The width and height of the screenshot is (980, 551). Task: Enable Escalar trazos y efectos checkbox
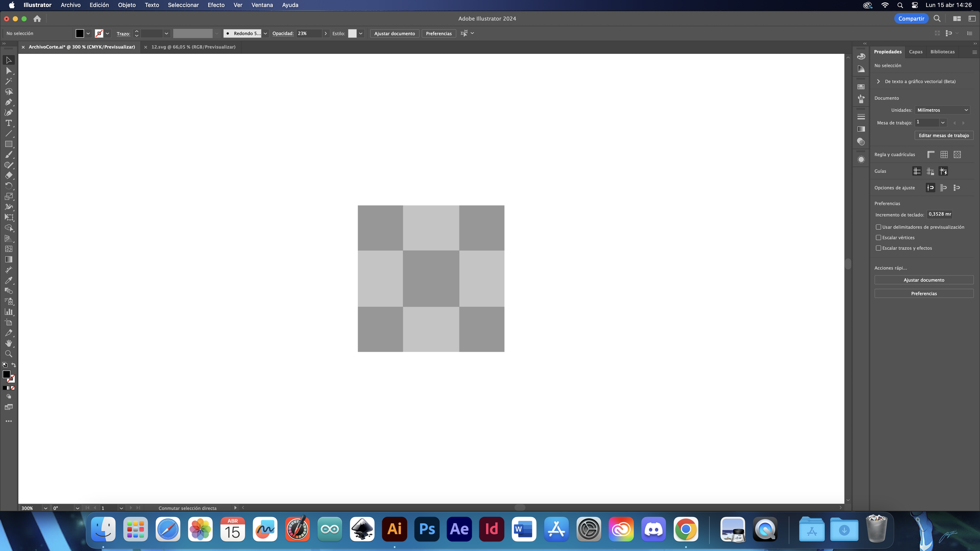click(x=878, y=248)
